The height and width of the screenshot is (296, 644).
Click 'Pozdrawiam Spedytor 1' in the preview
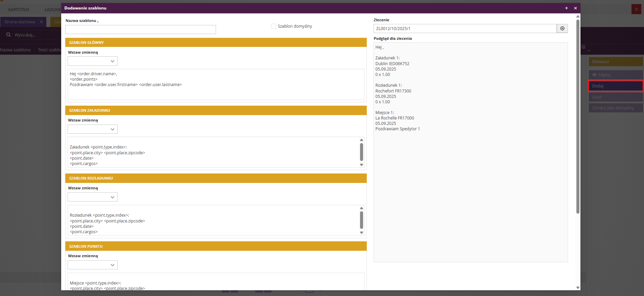point(398,129)
